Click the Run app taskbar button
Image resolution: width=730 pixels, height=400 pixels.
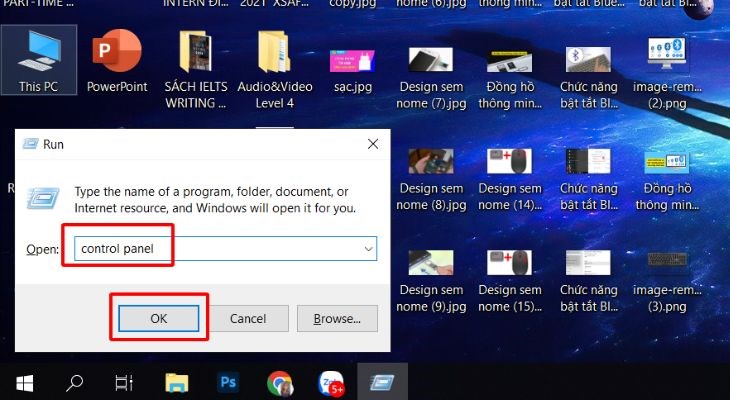point(382,383)
